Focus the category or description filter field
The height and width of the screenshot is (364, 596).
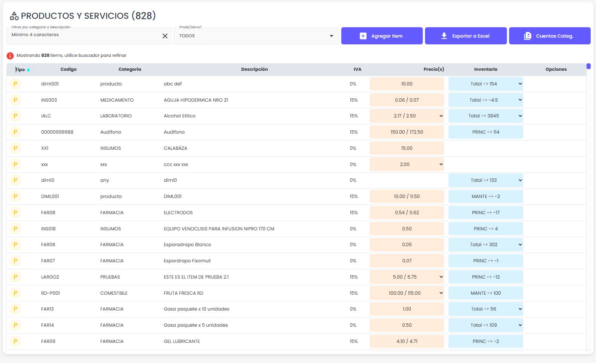pyautogui.click(x=83, y=35)
